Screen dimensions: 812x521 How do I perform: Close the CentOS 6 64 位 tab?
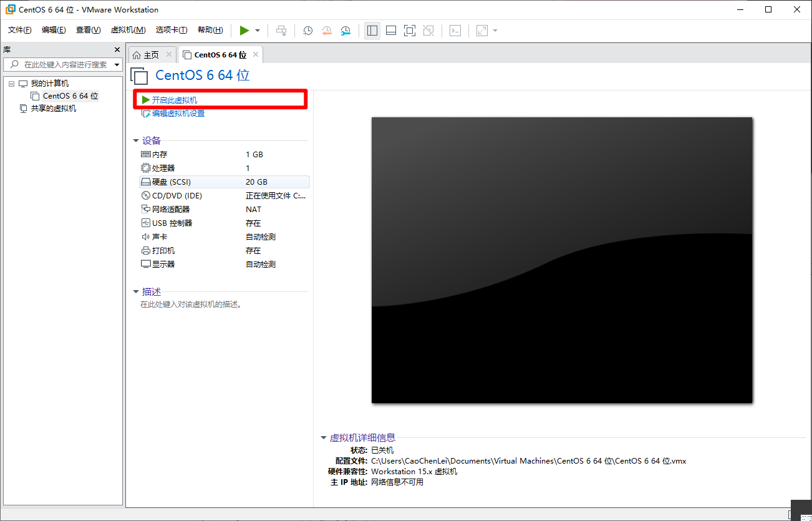(x=255, y=55)
